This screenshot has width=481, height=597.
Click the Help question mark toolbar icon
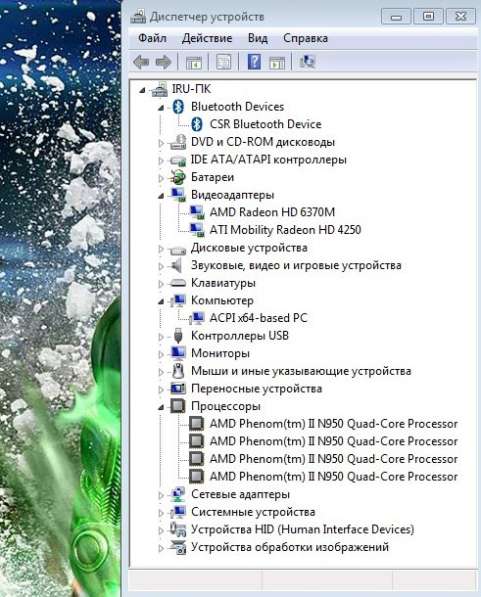coord(254,62)
